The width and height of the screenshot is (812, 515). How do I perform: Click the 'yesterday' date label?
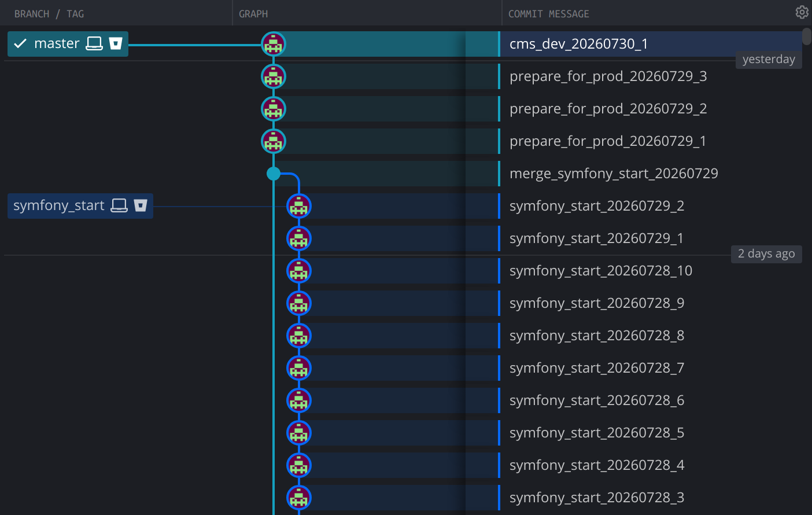click(x=769, y=60)
